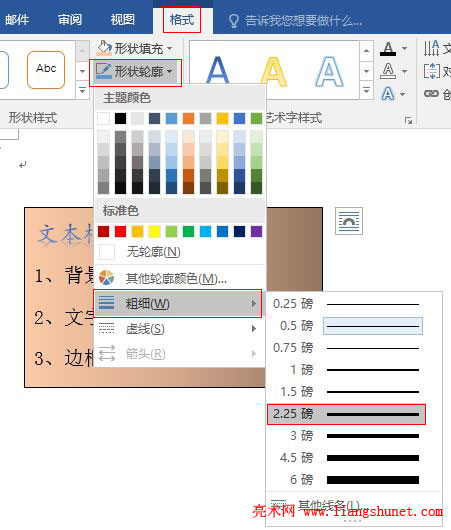Click the text effects A icon

click(x=387, y=94)
